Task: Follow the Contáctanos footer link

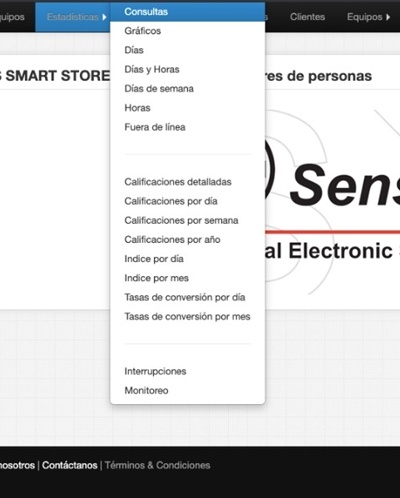Action: click(70, 465)
